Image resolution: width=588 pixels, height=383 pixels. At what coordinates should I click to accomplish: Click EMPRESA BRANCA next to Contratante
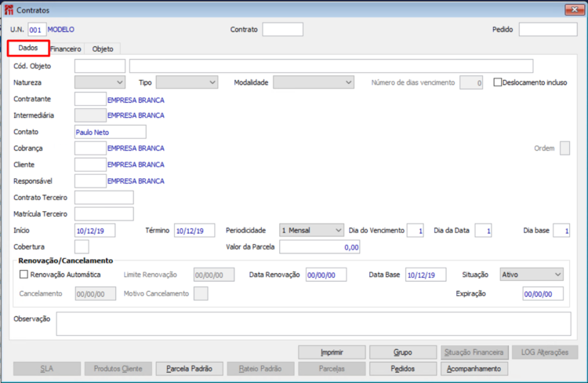136,100
